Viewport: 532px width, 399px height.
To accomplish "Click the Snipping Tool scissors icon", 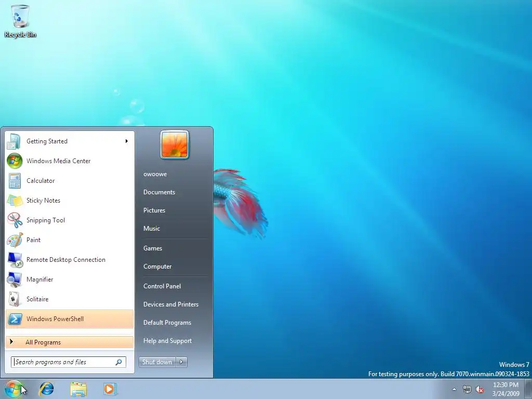I will pyautogui.click(x=15, y=220).
